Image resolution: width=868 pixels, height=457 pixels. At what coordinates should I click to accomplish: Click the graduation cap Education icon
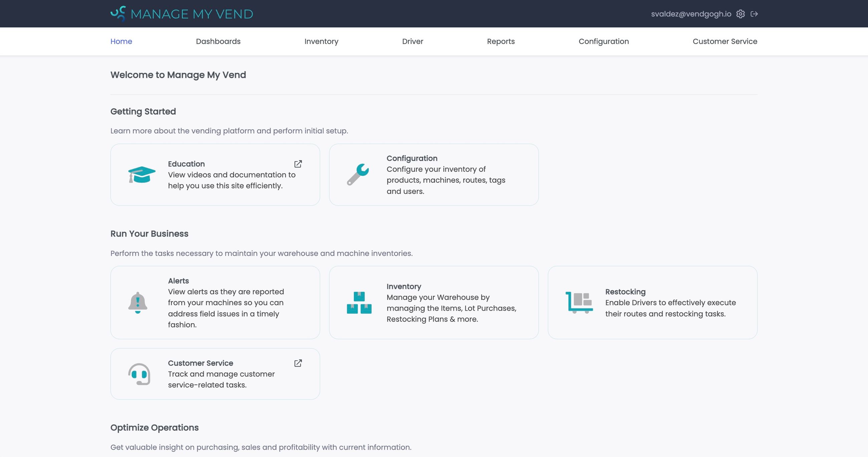(x=142, y=174)
